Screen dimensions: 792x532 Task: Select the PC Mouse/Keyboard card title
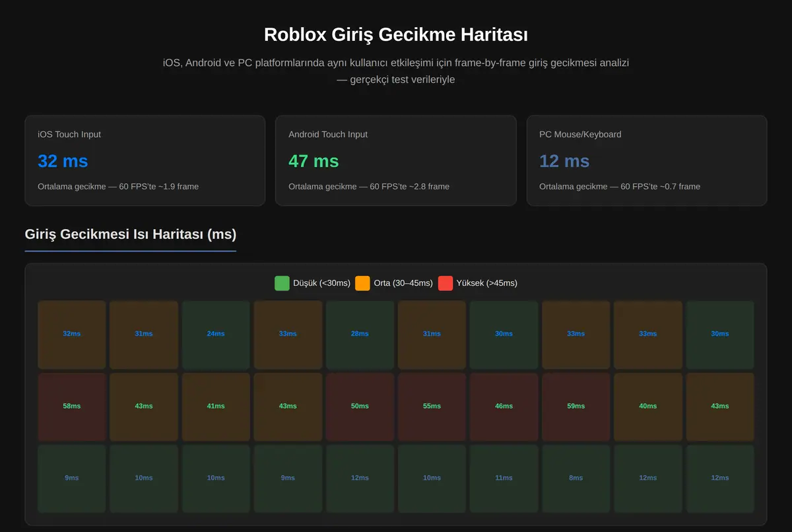point(580,135)
